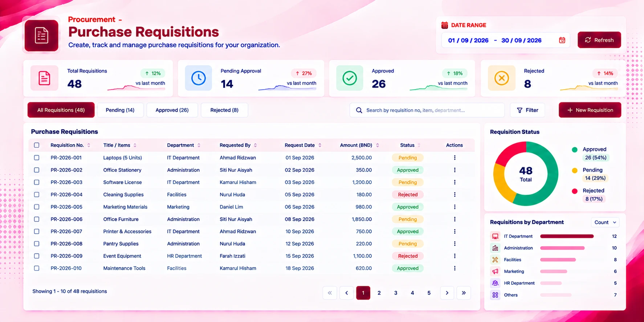Switch to Approved (26) tab
This screenshot has width=644, height=322.
172,110
